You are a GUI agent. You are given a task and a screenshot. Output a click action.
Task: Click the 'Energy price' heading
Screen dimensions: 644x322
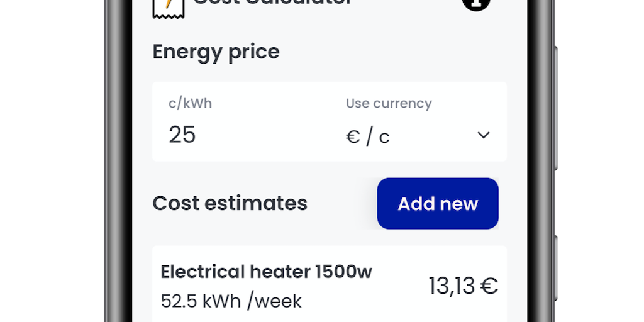(216, 52)
